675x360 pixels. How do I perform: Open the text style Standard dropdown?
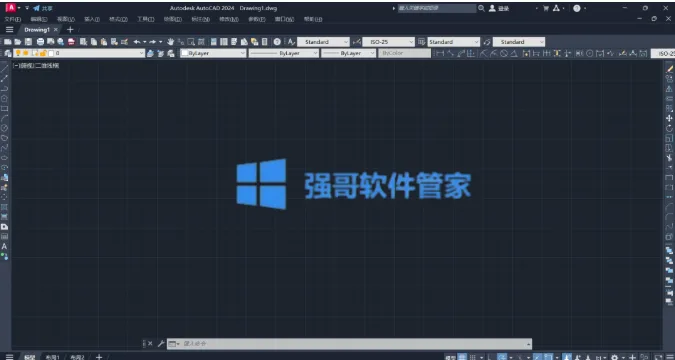pyautogui.click(x=323, y=42)
